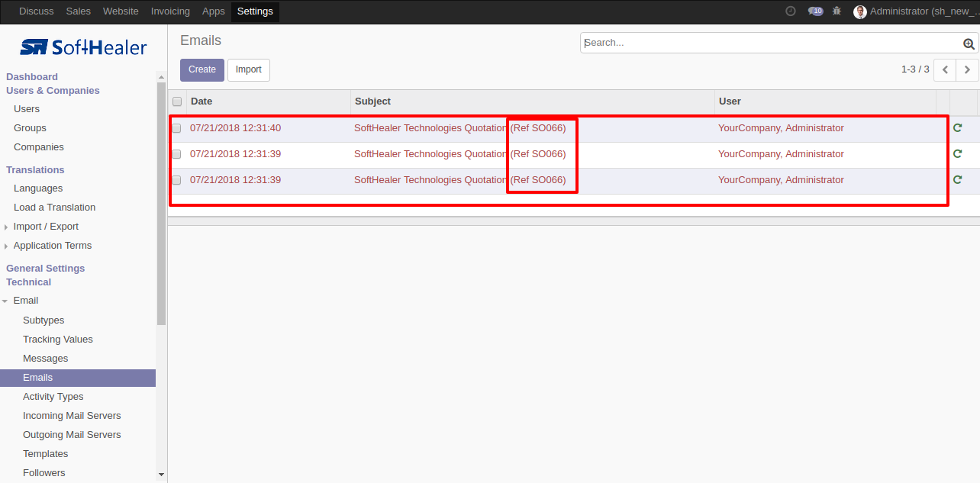This screenshot has width=980, height=483.
Task: Open the Website menu
Action: [121, 11]
